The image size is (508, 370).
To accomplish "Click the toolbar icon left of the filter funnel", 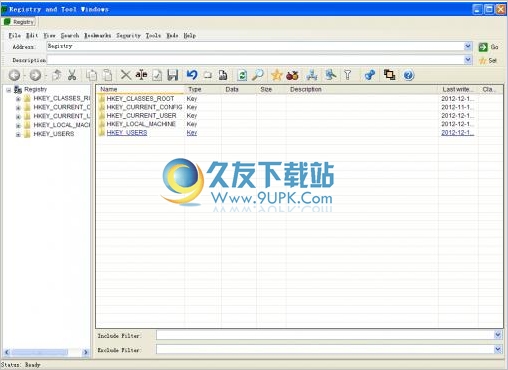I will point(331,75).
